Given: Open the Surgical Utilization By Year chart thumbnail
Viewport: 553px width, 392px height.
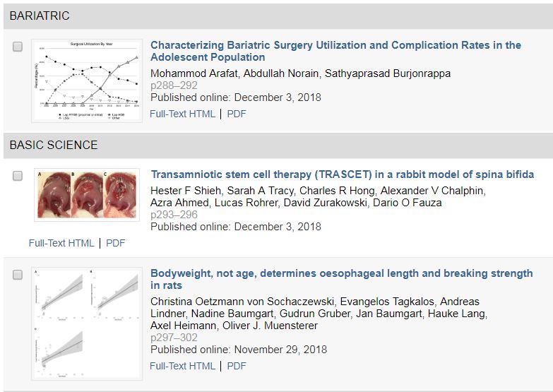Looking at the screenshot, I should point(87,81).
